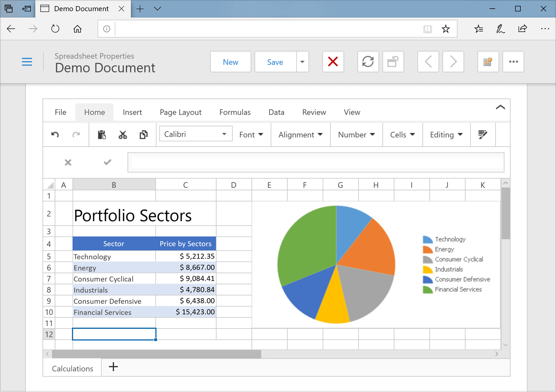Click the New button

click(x=230, y=62)
